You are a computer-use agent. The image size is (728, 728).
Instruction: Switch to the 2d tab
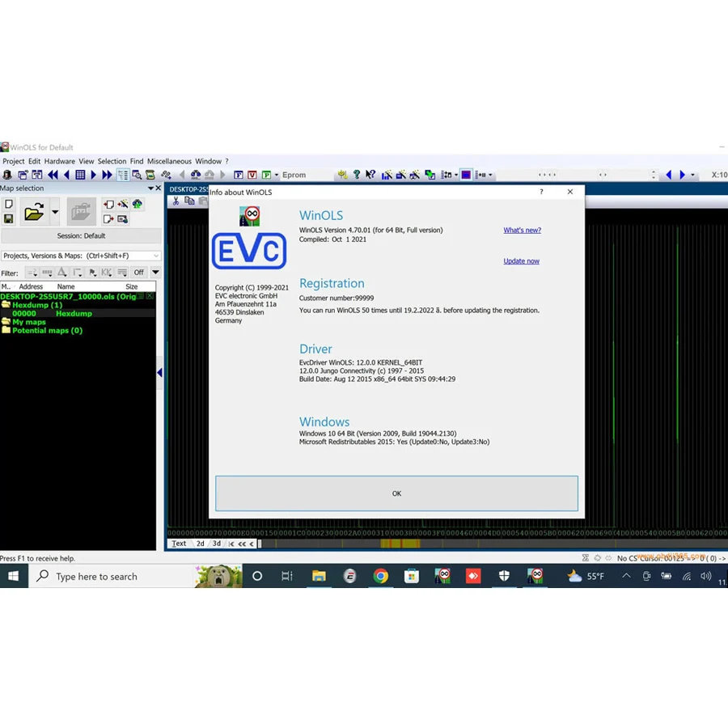tap(200, 544)
